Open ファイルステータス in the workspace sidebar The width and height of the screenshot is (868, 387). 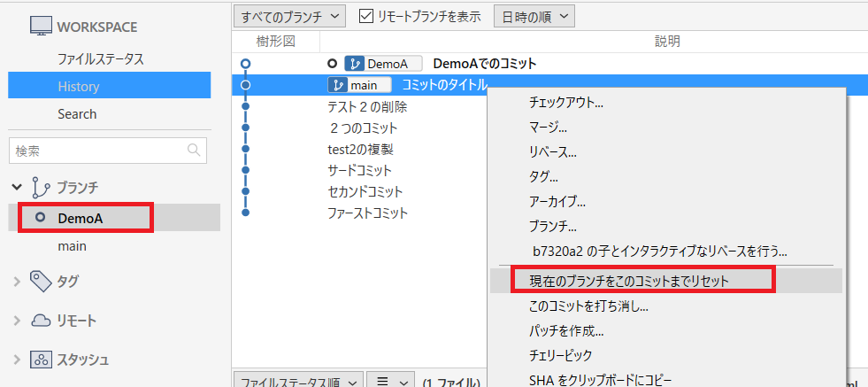[100, 59]
